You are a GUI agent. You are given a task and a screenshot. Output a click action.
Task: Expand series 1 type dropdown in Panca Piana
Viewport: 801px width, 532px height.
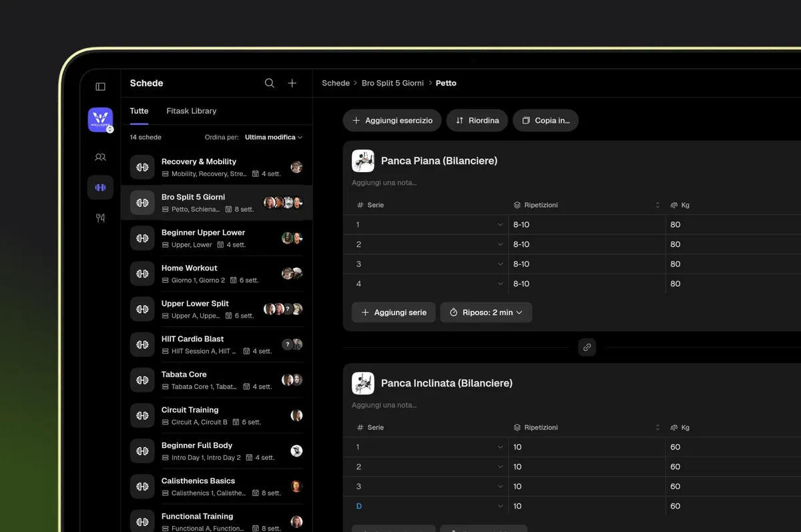coord(501,225)
